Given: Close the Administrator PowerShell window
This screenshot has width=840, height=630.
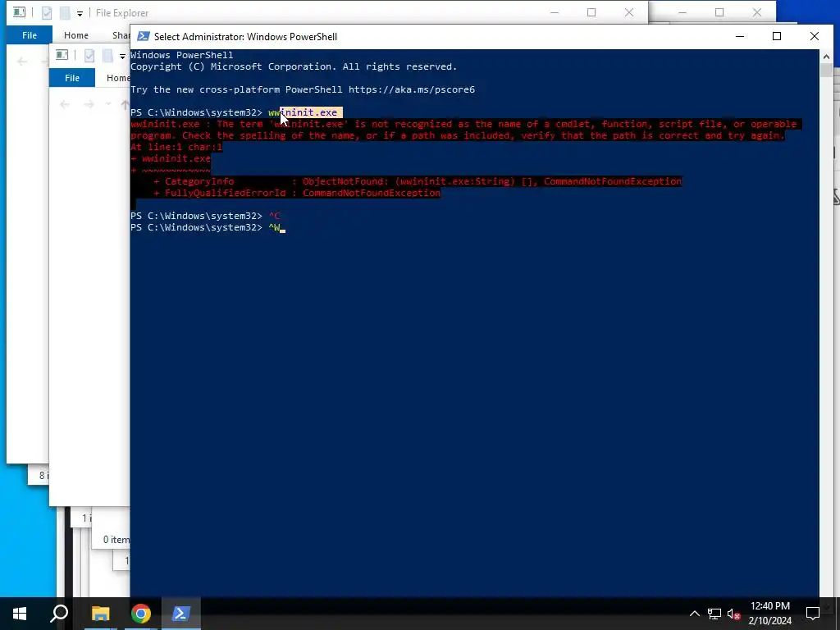Looking at the screenshot, I should (815, 36).
